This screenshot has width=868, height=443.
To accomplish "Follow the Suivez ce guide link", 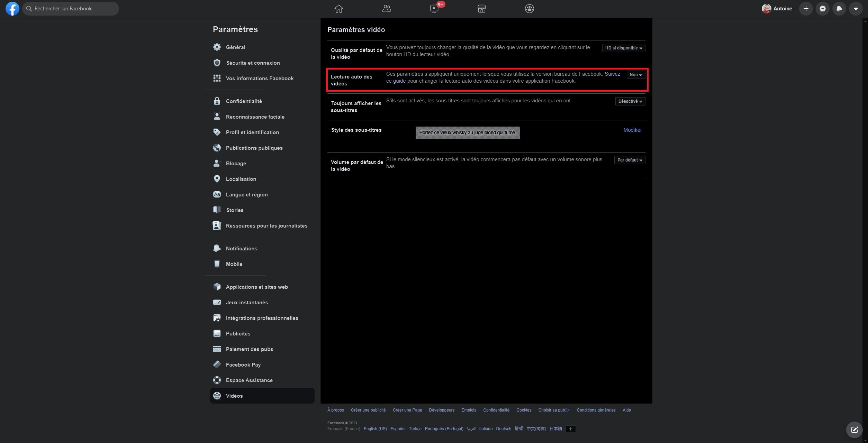I will click(x=612, y=74).
